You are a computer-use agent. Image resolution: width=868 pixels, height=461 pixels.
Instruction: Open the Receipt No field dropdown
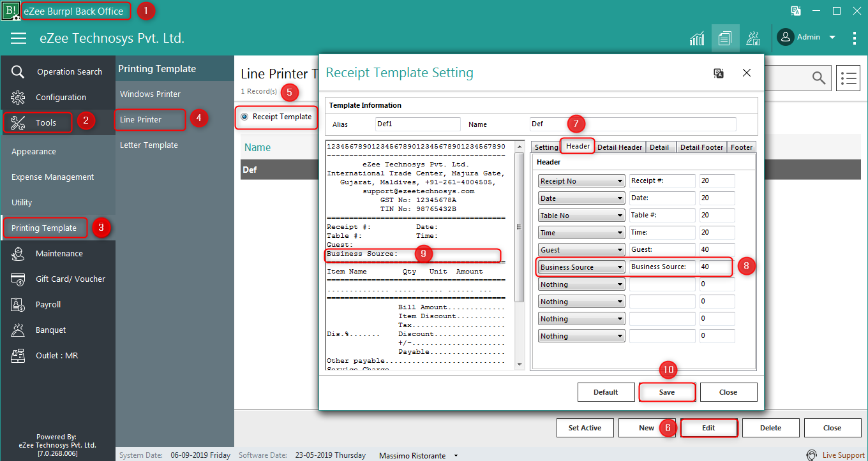[x=581, y=181]
